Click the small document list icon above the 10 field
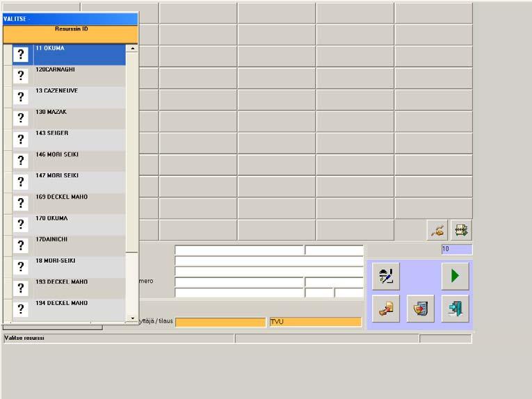 click(461, 230)
